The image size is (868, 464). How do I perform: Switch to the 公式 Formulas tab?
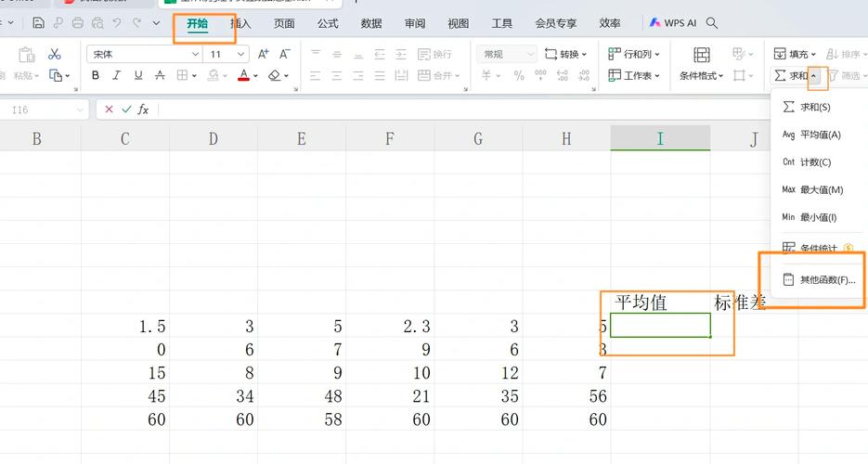tap(328, 23)
